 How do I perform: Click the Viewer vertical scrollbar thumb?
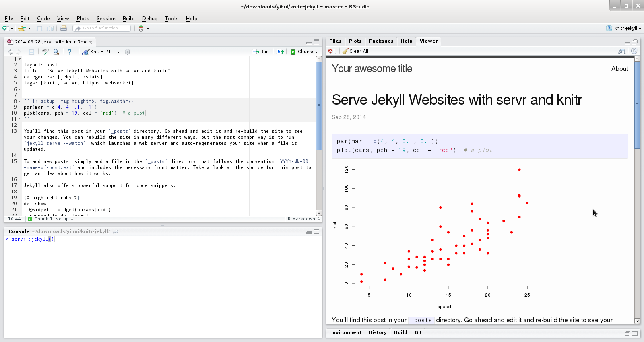pos(637,105)
